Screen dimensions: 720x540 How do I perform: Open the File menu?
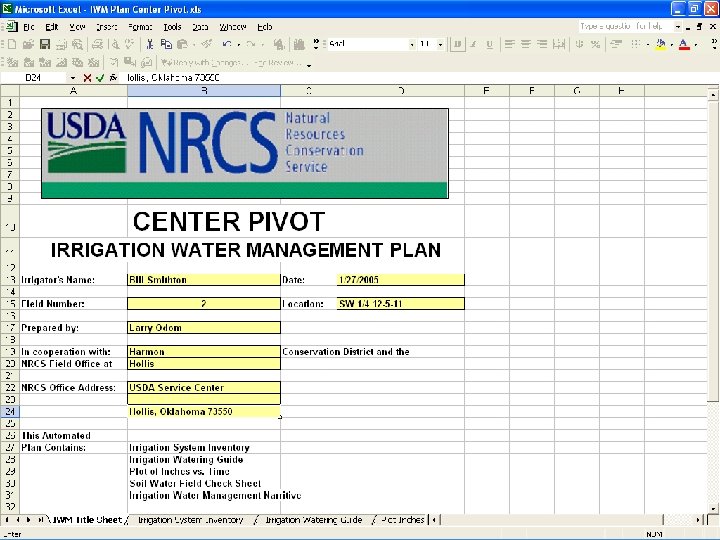pyautogui.click(x=28, y=27)
